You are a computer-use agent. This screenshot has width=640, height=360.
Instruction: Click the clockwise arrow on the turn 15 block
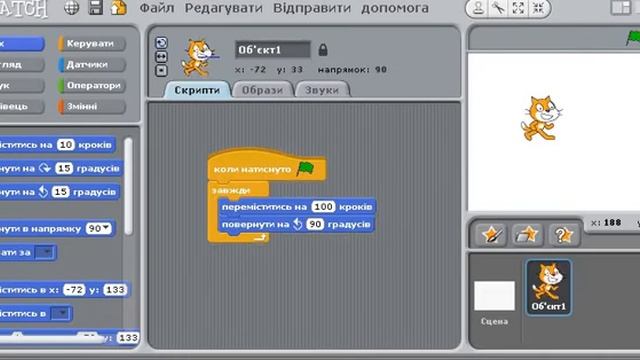[x=45, y=168]
